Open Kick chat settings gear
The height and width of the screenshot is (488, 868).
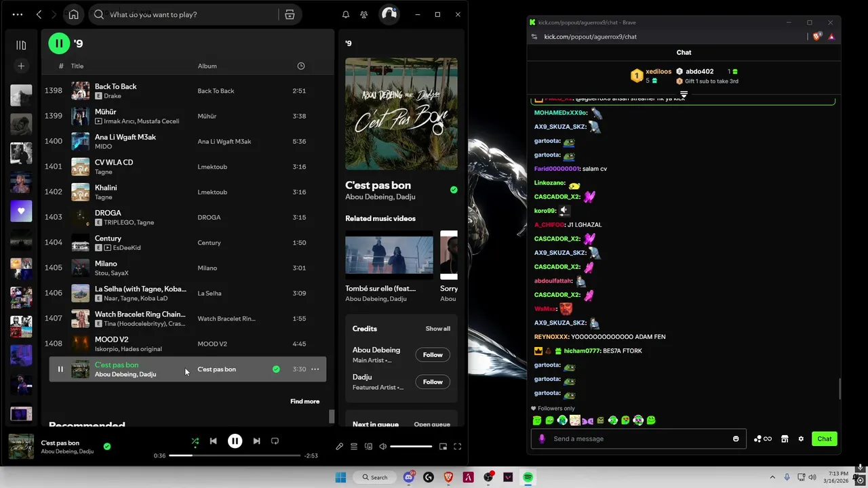pos(801,439)
